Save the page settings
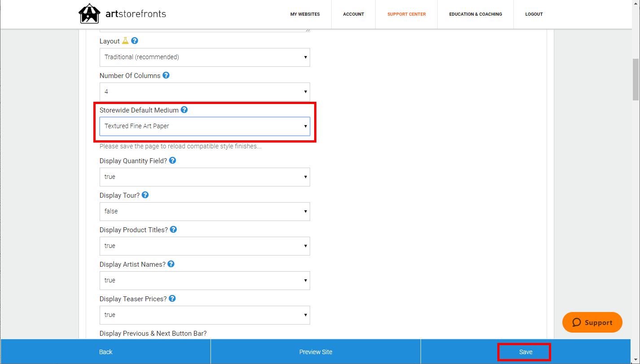Screen dimensions: 640x364 tap(526, 352)
